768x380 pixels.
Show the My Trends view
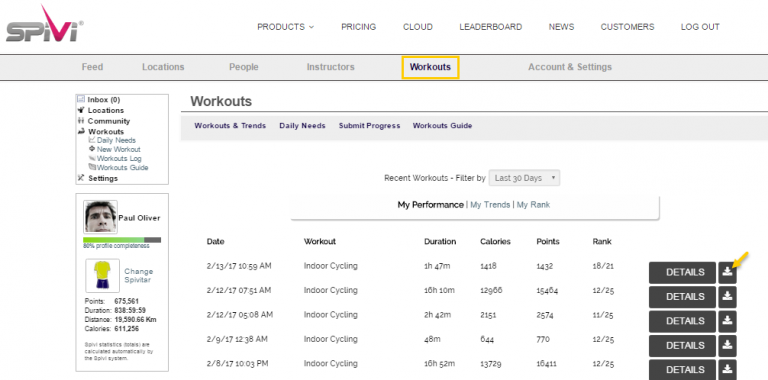pyautogui.click(x=490, y=205)
